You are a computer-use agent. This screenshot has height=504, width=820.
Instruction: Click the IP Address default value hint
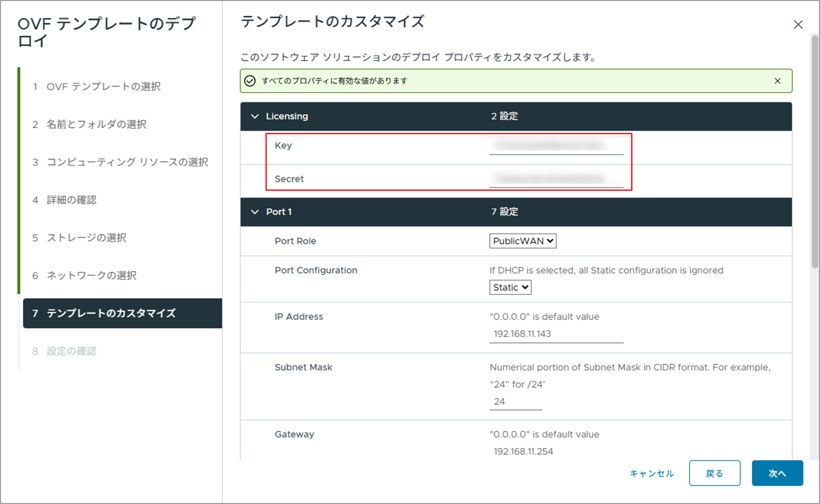(x=544, y=317)
